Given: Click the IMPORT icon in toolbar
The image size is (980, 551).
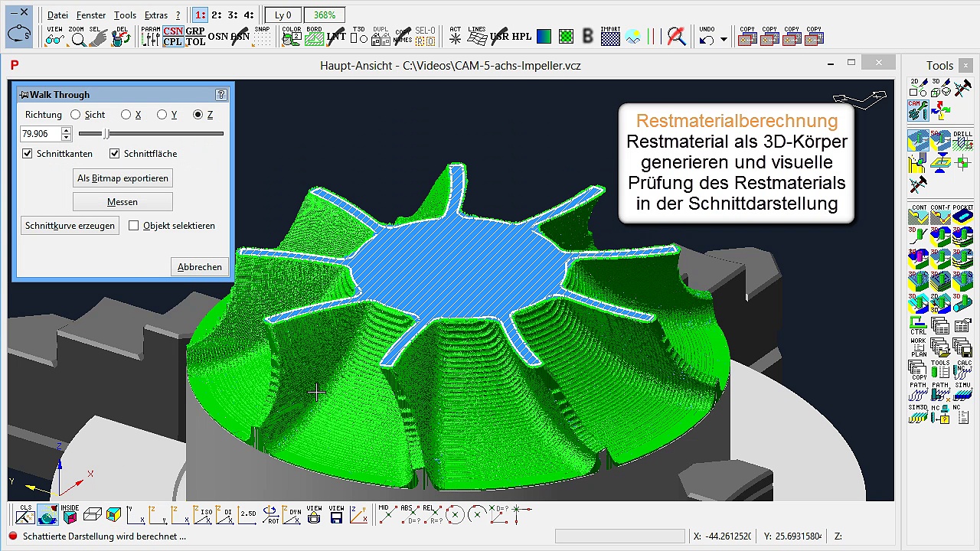Looking at the screenshot, I should (x=610, y=36).
